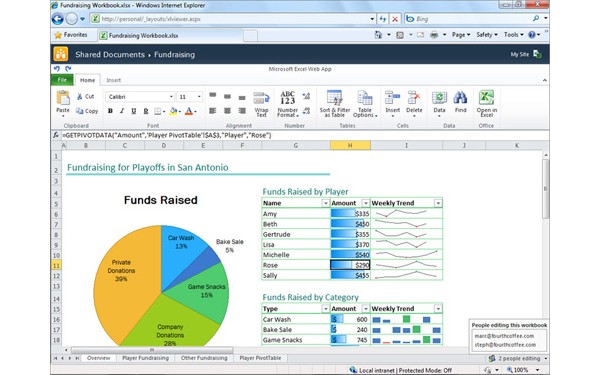Open the Player PivotTable sheet tab
600x375 pixels.
260,358
